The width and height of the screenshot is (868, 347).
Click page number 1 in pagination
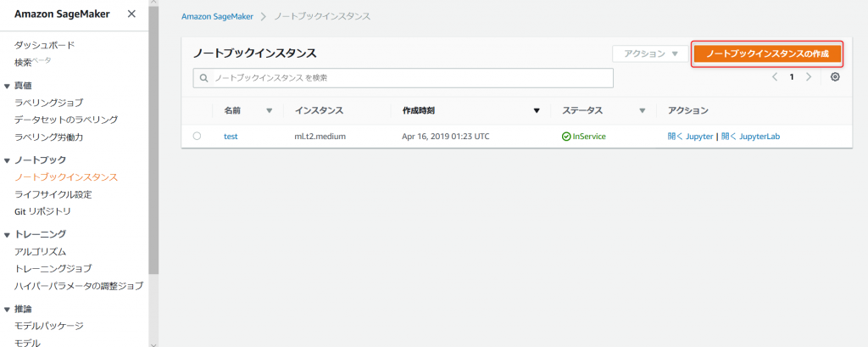pyautogui.click(x=792, y=77)
